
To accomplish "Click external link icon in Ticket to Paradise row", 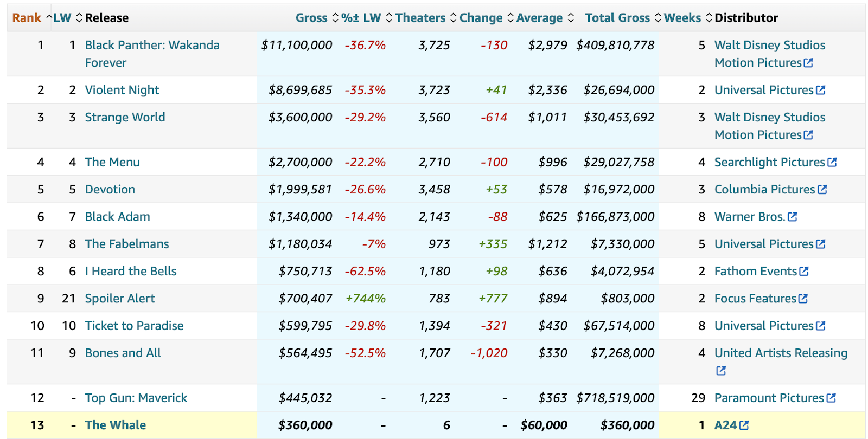I will [821, 326].
